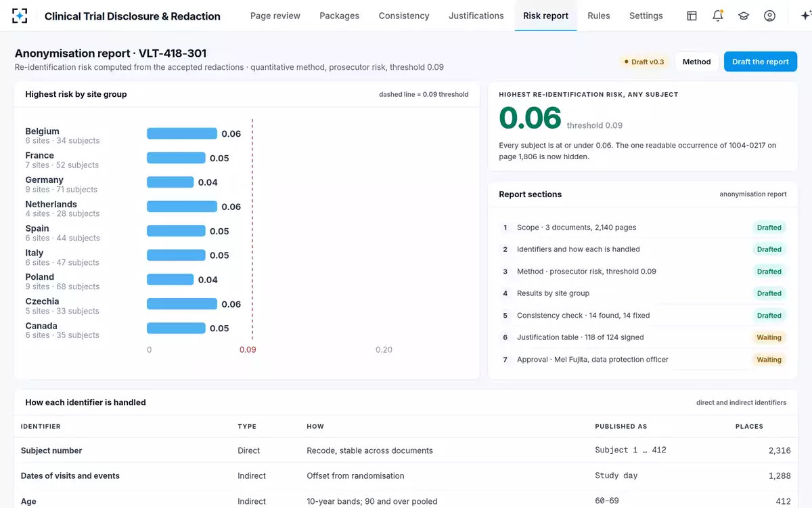Image resolution: width=812 pixels, height=508 pixels.
Task: Open the Settings tab
Action: pos(646,16)
